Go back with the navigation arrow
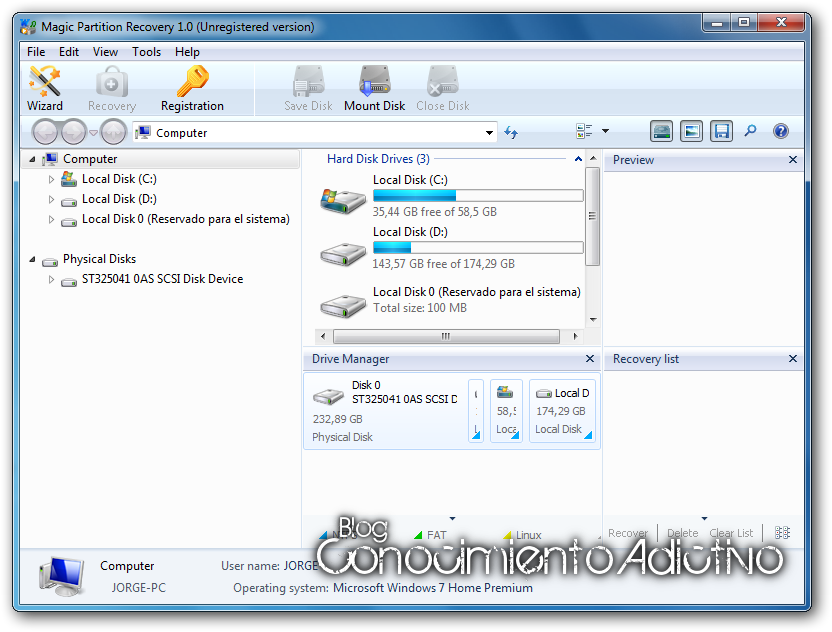 [45, 132]
